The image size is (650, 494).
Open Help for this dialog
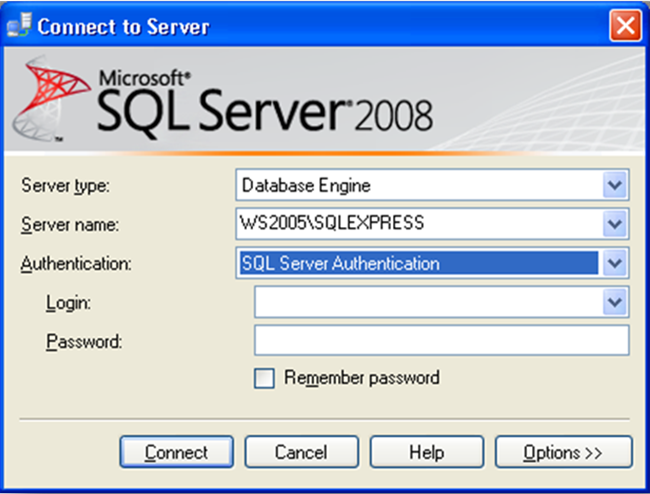(x=426, y=452)
